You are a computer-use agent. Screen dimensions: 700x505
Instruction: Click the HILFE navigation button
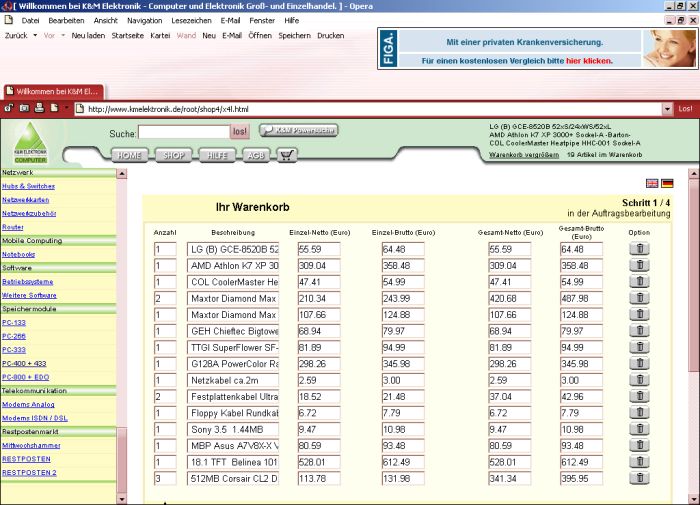pyautogui.click(x=217, y=155)
